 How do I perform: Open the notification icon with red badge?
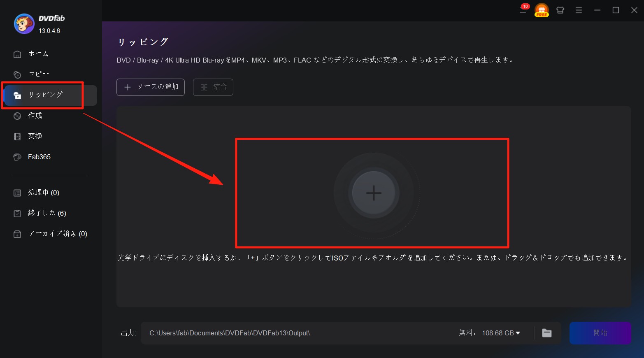(x=523, y=10)
